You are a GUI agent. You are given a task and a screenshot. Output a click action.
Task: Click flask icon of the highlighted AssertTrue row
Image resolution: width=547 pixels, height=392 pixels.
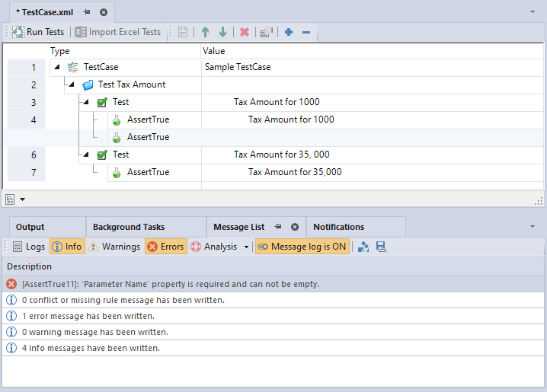pyautogui.click(x=117, y=137)
